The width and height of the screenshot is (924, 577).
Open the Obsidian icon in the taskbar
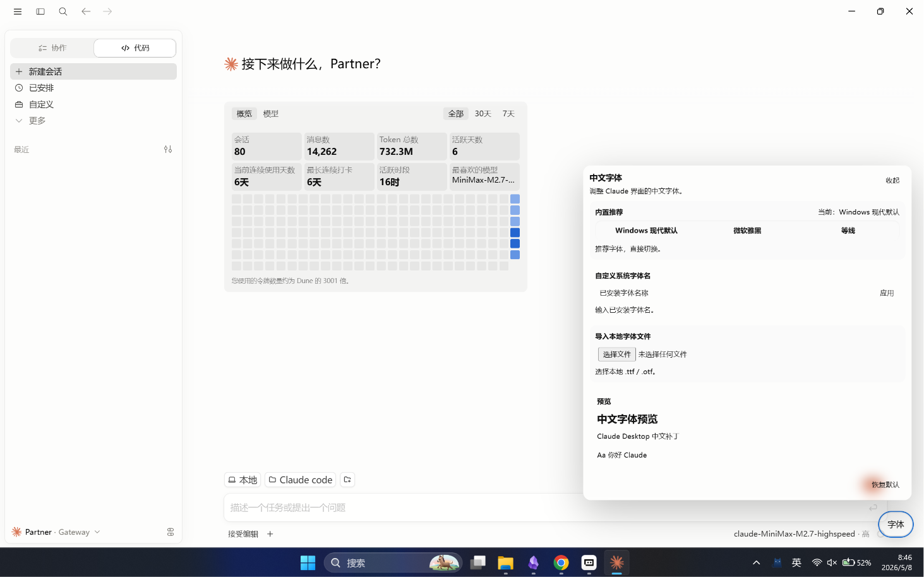coord(534,563)
